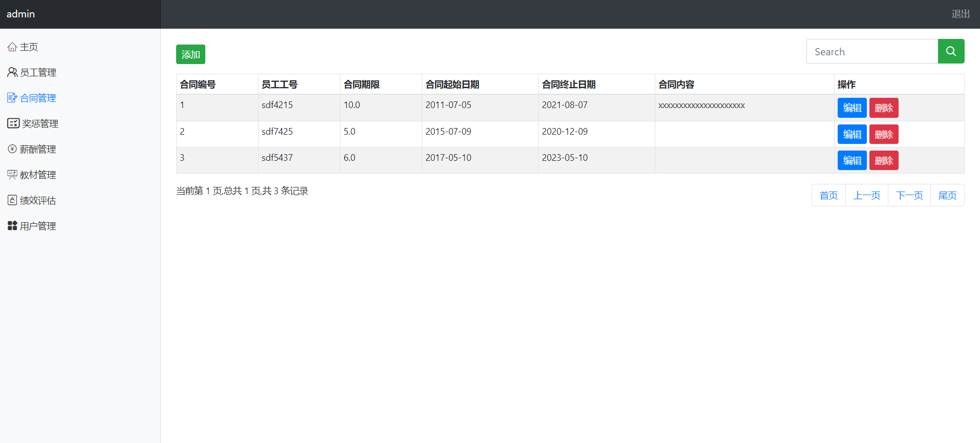Click the 2011-07-05 start date cell
The height and width of the screenshot is (443, 980).
(x=480, y=108)
